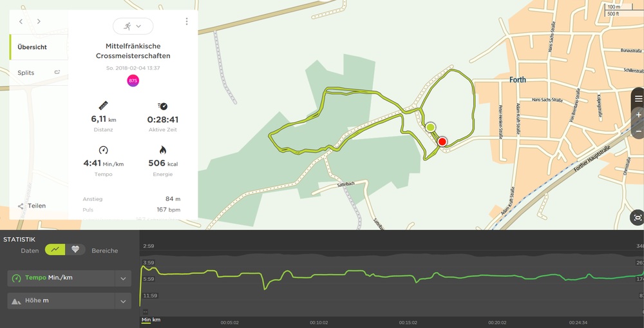The image size is (644, 328).
Task: Click the red route end marker
Action: (442, 142)
